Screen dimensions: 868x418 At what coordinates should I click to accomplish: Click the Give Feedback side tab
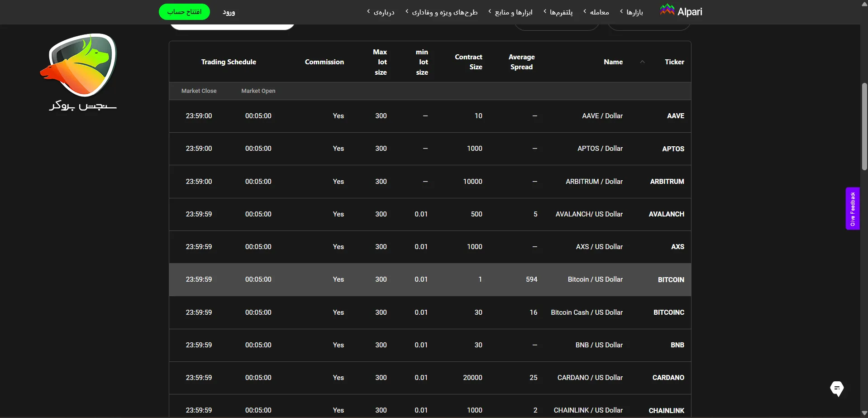pos(852,208)
